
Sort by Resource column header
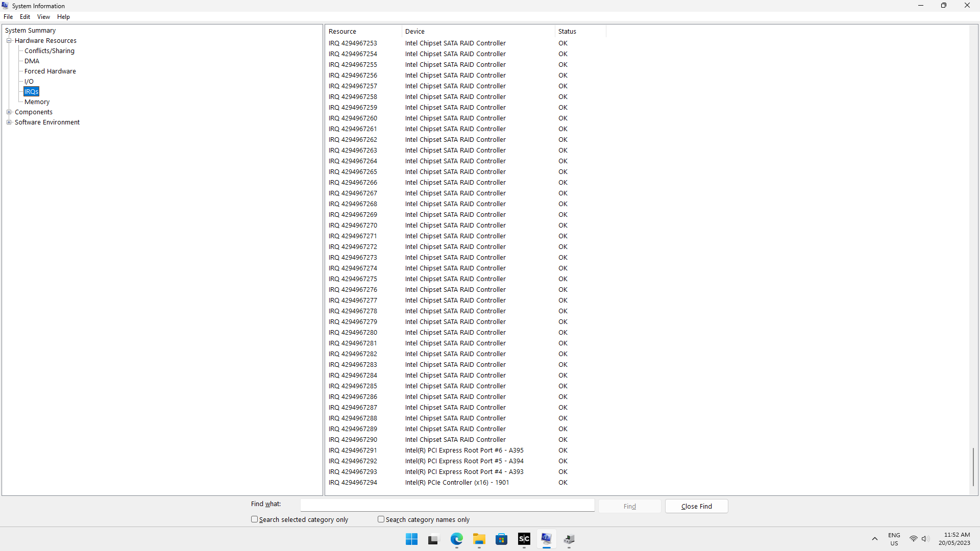pyautogui.click(x=363, y=32)
